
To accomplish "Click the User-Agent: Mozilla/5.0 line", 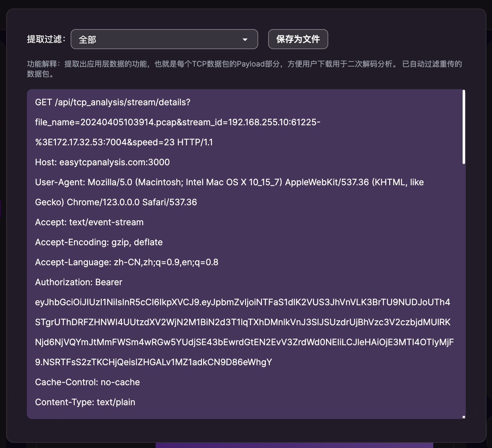I will [x=229, y=182].
